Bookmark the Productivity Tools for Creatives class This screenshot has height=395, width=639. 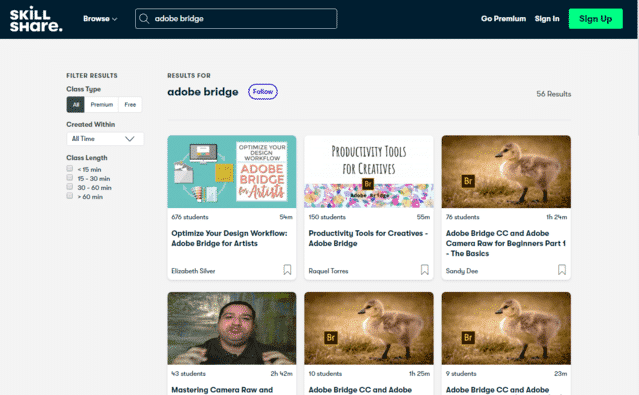425,270
